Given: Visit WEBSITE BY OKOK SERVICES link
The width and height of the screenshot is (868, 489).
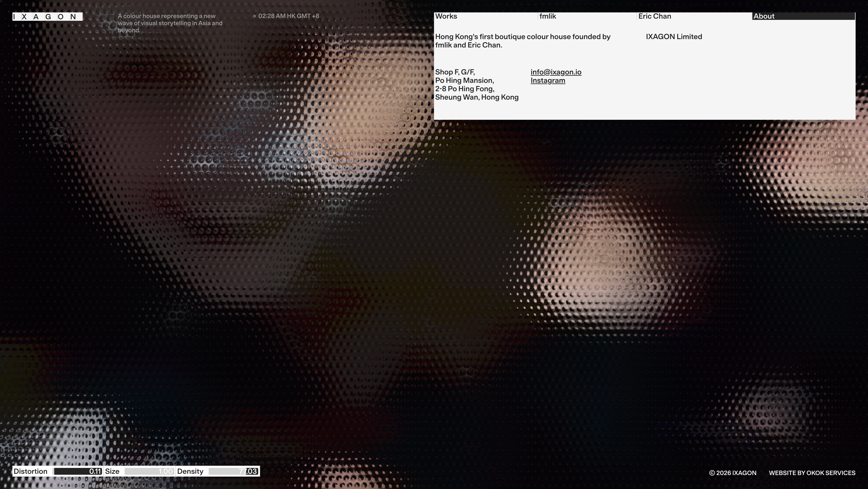Looking at the screenshot, I should pyautogui.click(x=812, y=473).
